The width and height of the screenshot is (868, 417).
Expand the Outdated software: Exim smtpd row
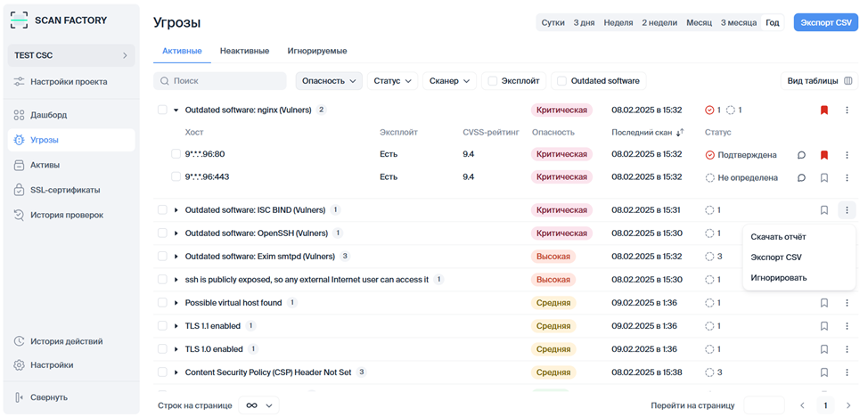point(176,257)
